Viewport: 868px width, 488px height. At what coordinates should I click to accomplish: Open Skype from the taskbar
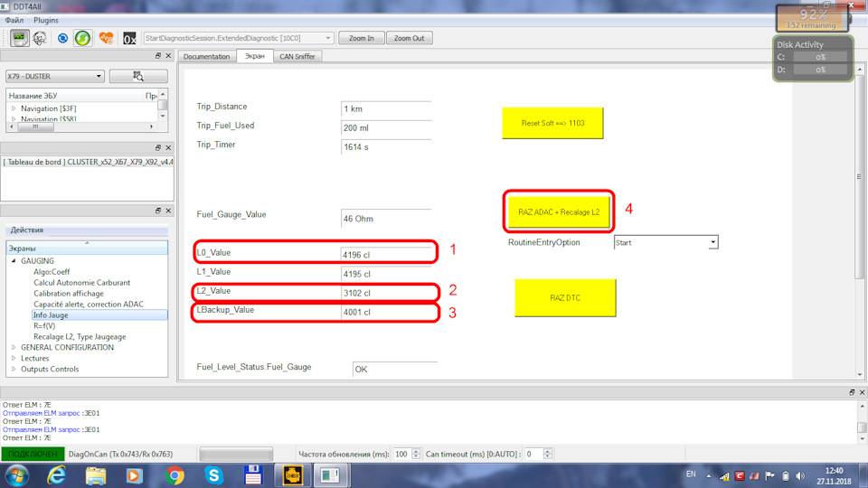tap(214, 474)
